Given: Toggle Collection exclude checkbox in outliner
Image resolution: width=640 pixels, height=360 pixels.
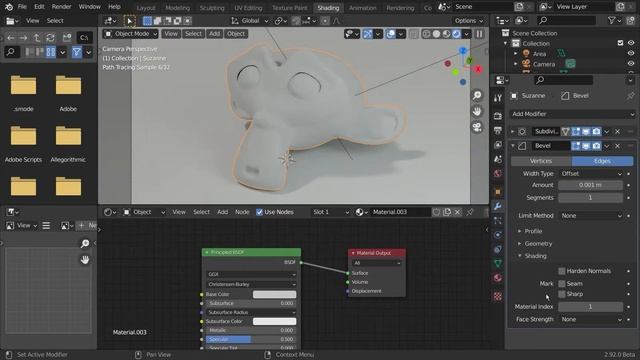Looking at the screenshot, I should pos(620,43).
